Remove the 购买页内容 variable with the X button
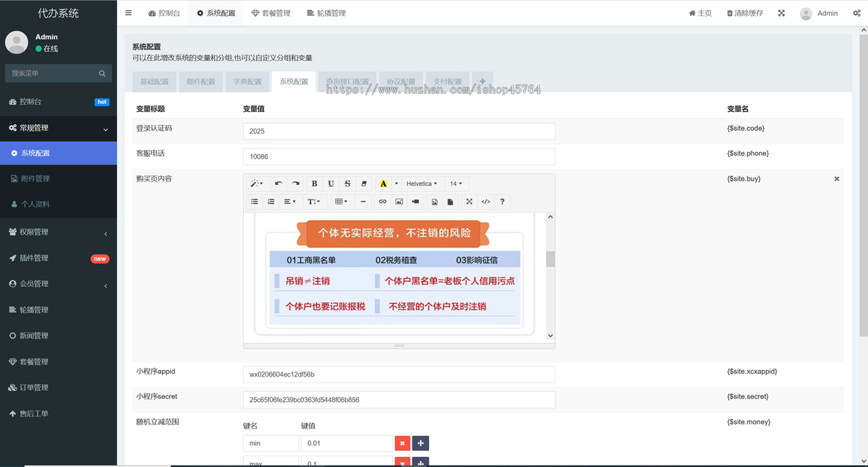868x467 pixels. (836, 178)
